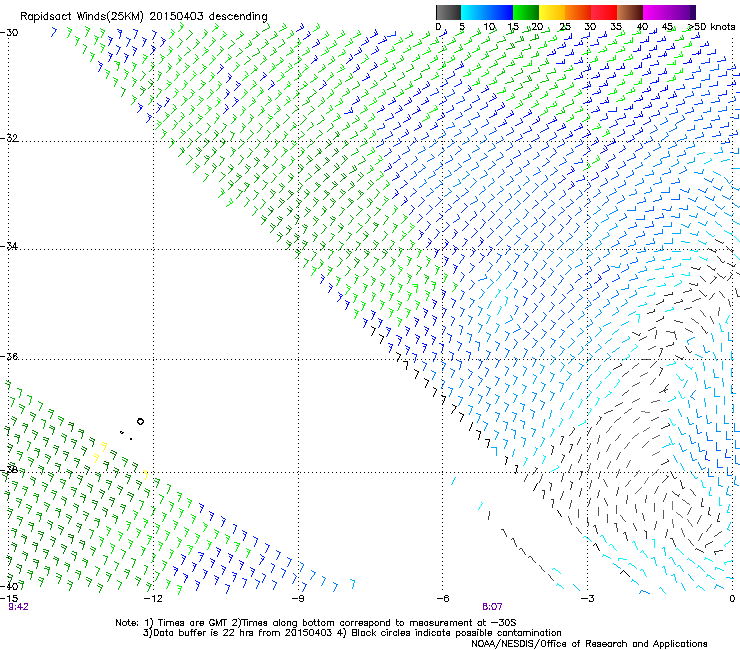The width and height of the screenshot is (740, 650).
Task: Click the -12 longitude axis label
Action: [x=153, y=599]
